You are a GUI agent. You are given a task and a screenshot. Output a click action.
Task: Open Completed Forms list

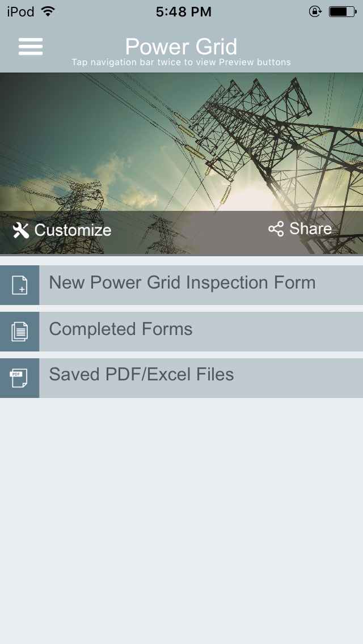tap(181, 332)
